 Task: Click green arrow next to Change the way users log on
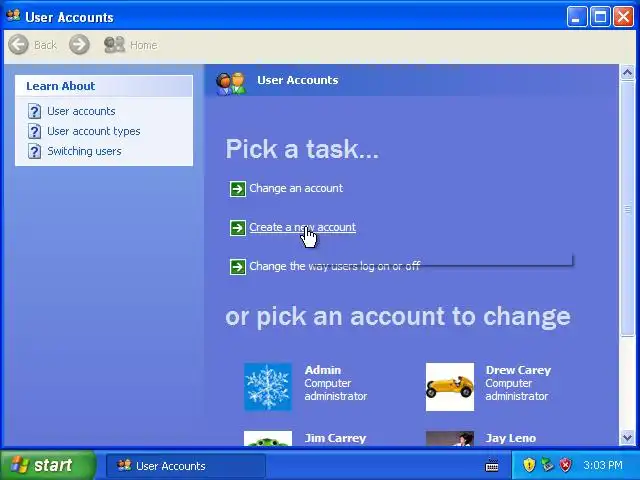point(238,267)
